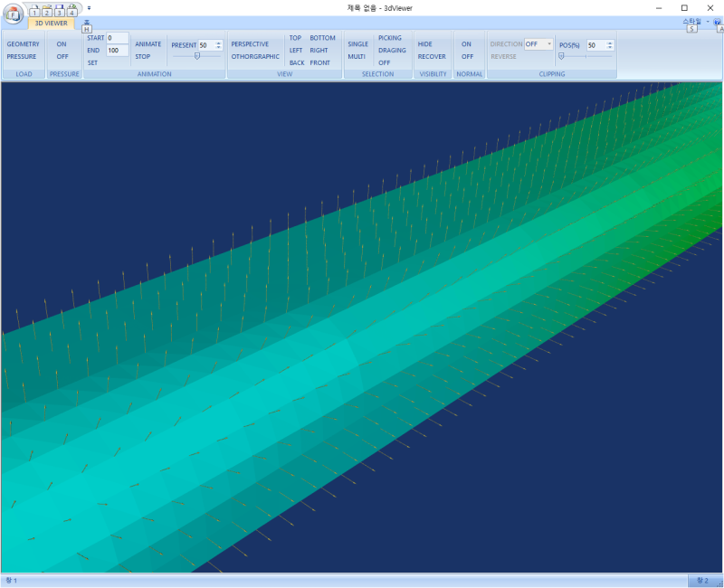This screenshot has height=588, width=724.
Task: Focus the animation END value field
Action: click(118, 51)
